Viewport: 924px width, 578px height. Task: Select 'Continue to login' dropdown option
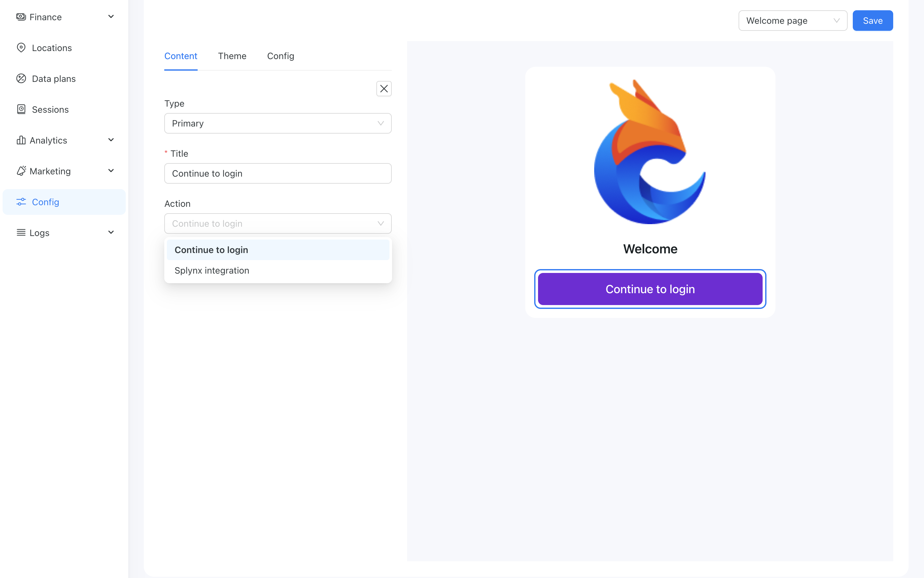click(x=278, y=250)
